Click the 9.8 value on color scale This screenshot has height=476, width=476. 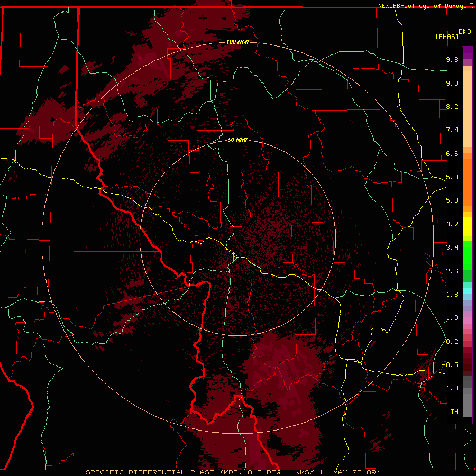pos(452,59)
